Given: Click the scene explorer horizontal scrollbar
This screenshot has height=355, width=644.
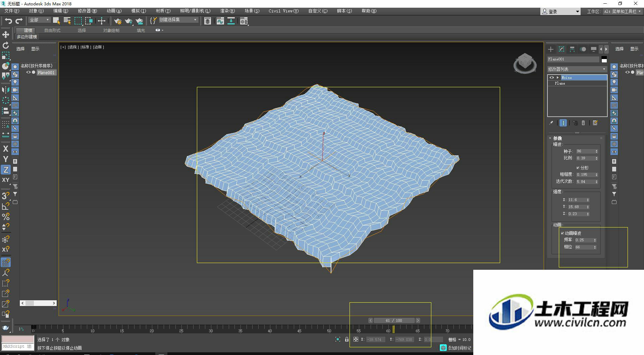Looking at the screenshot, I should pos(38,303).
